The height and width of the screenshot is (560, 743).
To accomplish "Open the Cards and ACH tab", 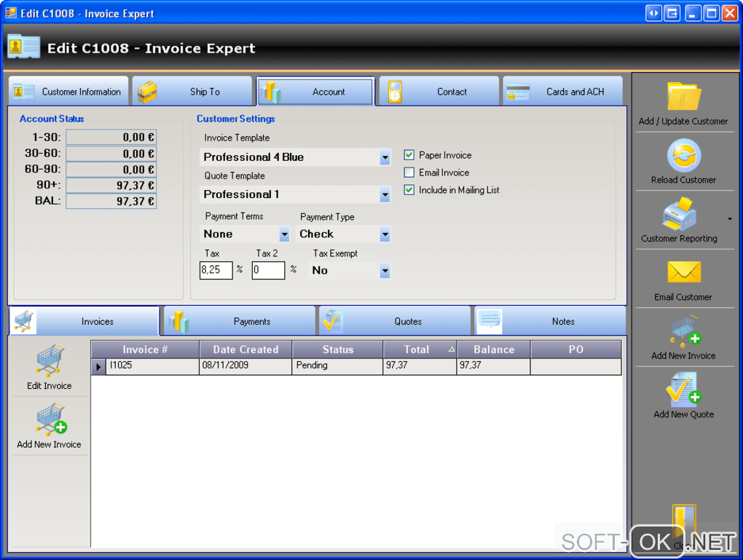I will [x=562, y=92].
